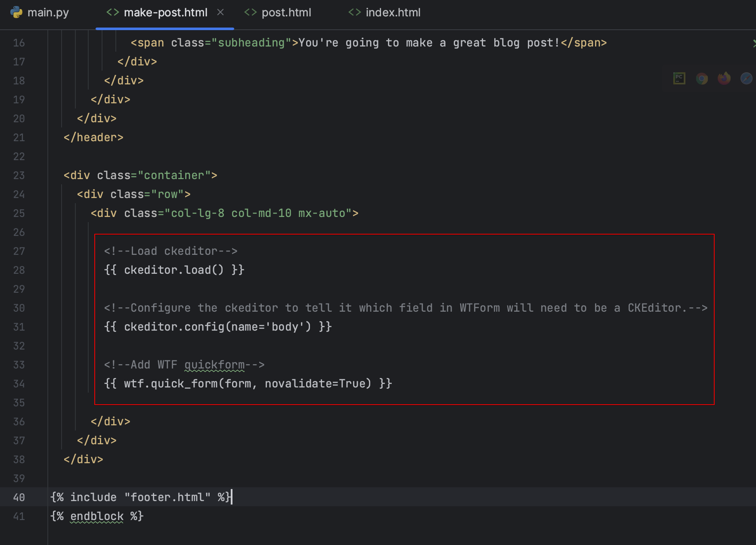Click line number 40 in the gutter
The image size is (756, 545).
pos(19,497)
